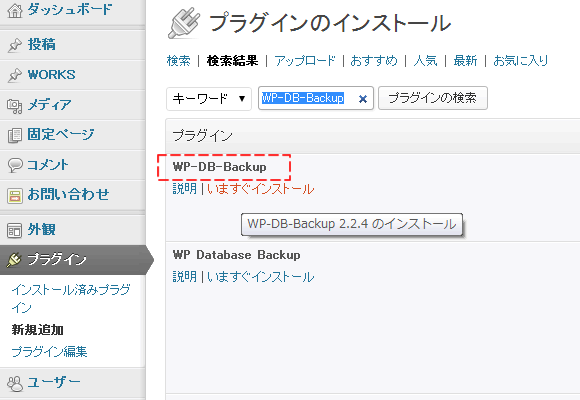Click the pushpin icon beside 投稿
This screenshot has height=400, width=580.
[x=15, y=45]
